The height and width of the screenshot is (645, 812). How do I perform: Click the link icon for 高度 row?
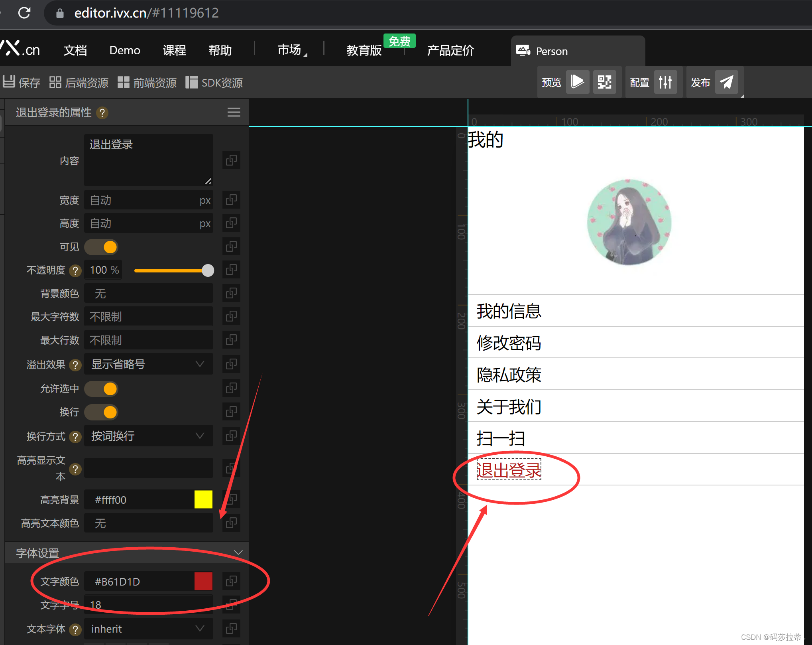231,223
